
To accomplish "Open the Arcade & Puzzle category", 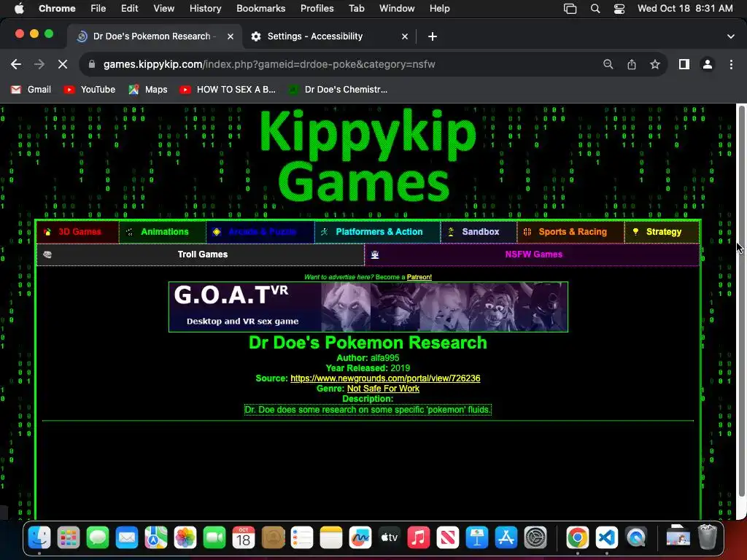I will (260, 232).
